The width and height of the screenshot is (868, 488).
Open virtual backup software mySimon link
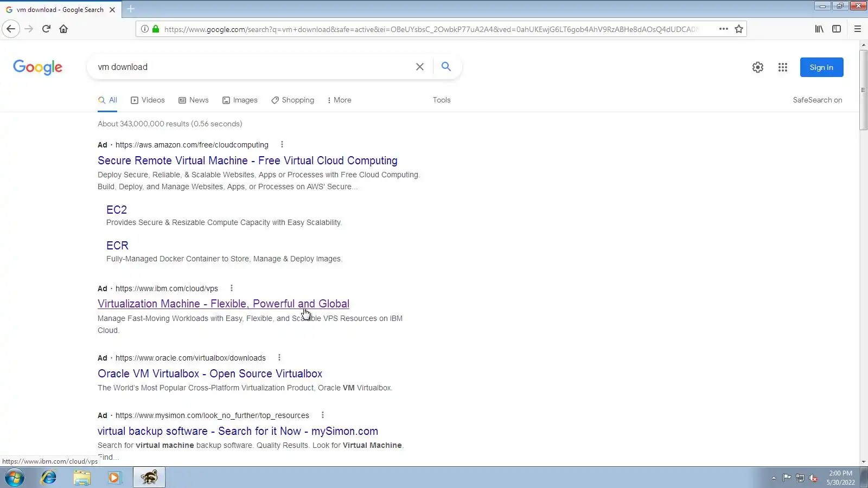click(238, 431)
